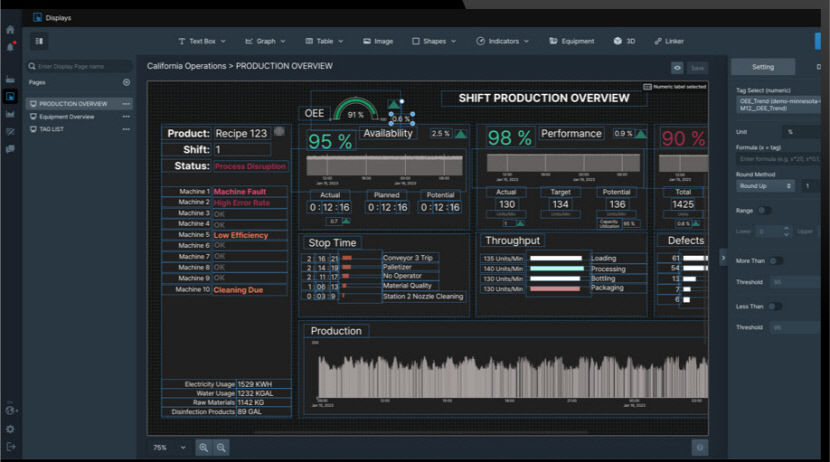This screenshot has height=462, width=830.
Task: Click the display page name search field
Action: (x=79, y=67)
